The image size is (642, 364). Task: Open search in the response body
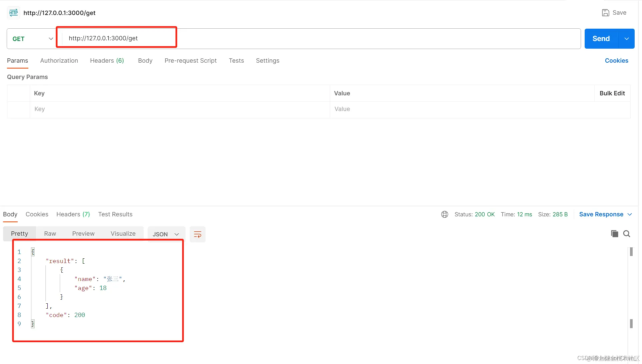(x=627, y=234)
